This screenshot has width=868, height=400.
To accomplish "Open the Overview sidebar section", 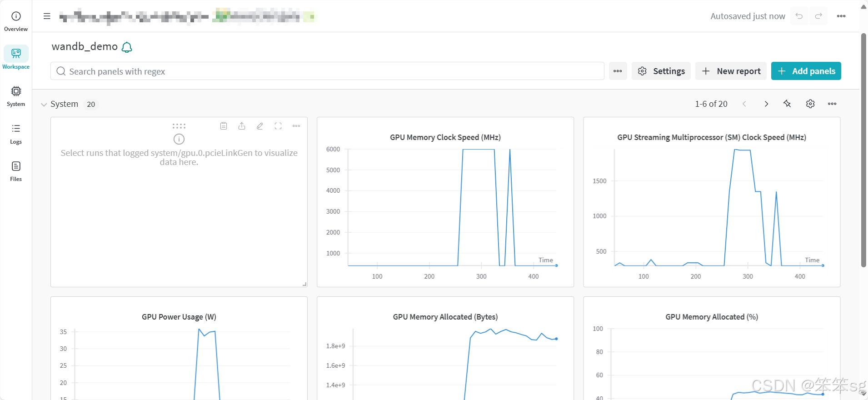I will [16, 21].
